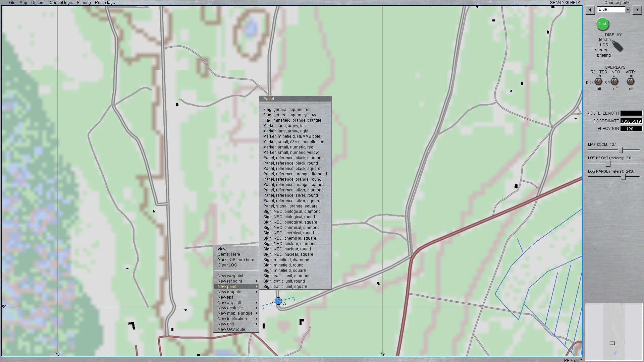Click the COORDINATE readout field
644x362 pixels.
[x=631, y=121]
